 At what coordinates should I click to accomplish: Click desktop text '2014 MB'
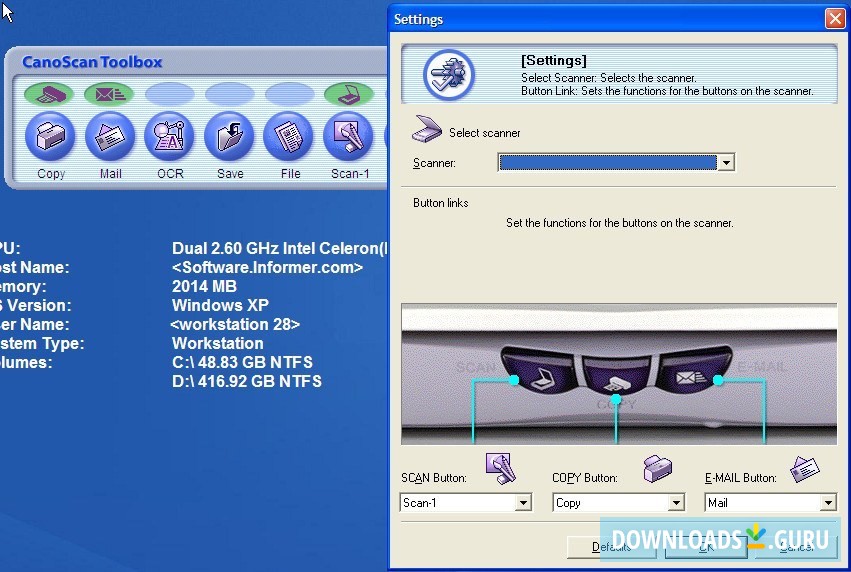click(204, 286)
